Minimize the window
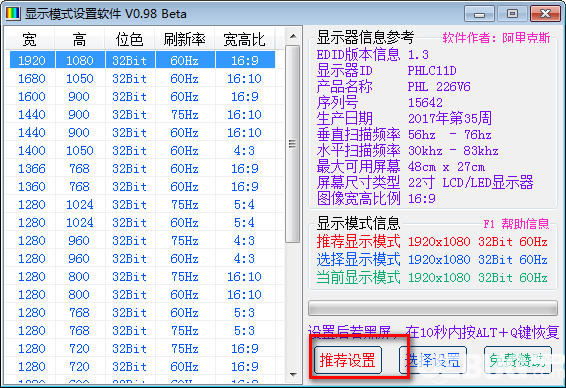The height and width of the screenshot is (388, 566). pyautogui.click(x=480, y=14)
